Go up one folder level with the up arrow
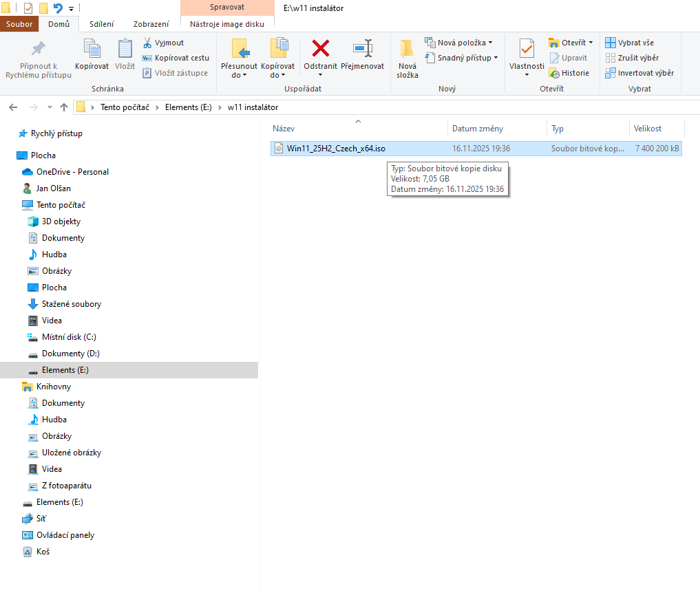Viewport: 700px width, 595px height. 64,107
